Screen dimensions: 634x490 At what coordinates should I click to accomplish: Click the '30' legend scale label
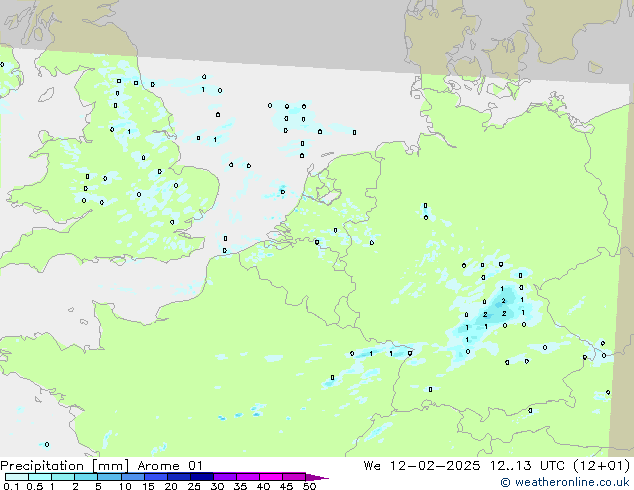coord(217,486)
